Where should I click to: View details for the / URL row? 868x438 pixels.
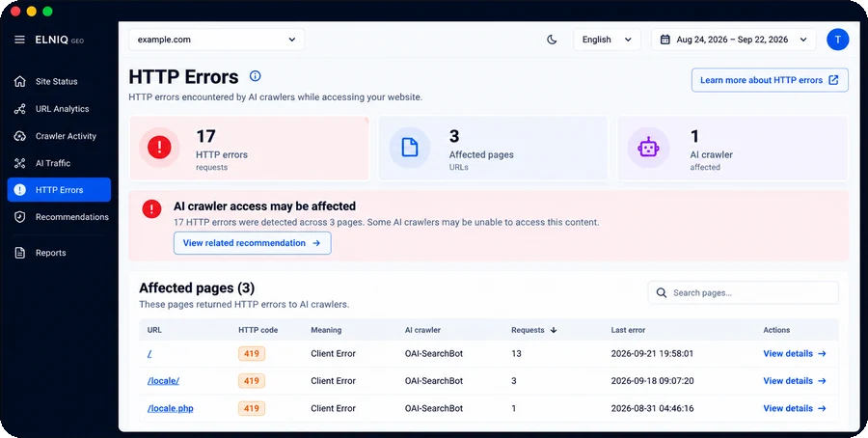click(x=795, y=354)
